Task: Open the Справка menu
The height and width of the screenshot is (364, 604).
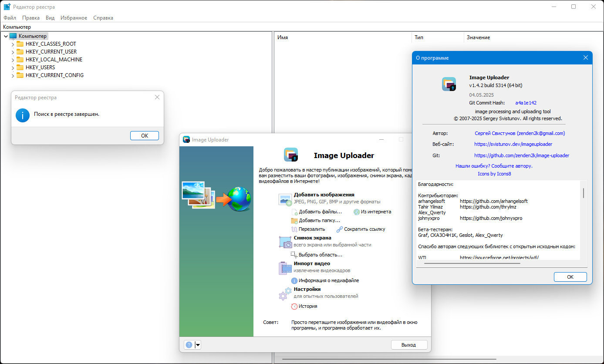Action: pyautogui.click(x=103, y=18)
